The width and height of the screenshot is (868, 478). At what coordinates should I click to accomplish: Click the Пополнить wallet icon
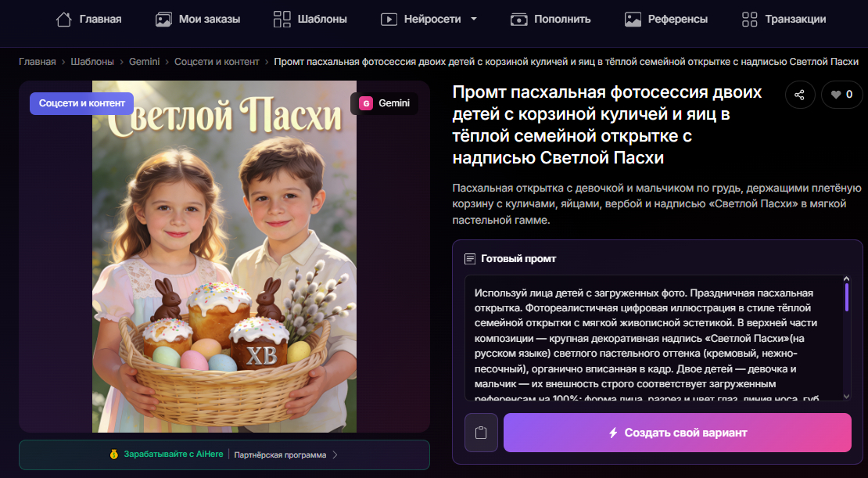pos(518,20)
